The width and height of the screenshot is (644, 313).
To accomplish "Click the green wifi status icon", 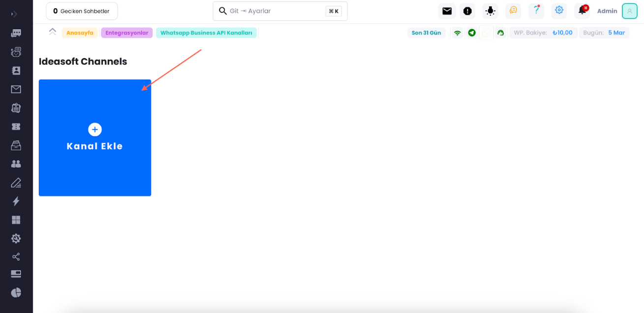I will pos(457,33).
